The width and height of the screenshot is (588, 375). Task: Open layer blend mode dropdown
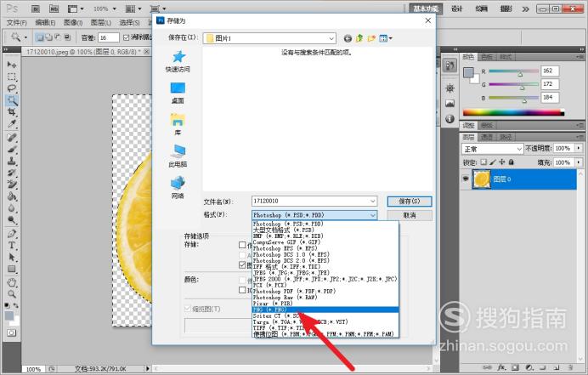[492, 149]
